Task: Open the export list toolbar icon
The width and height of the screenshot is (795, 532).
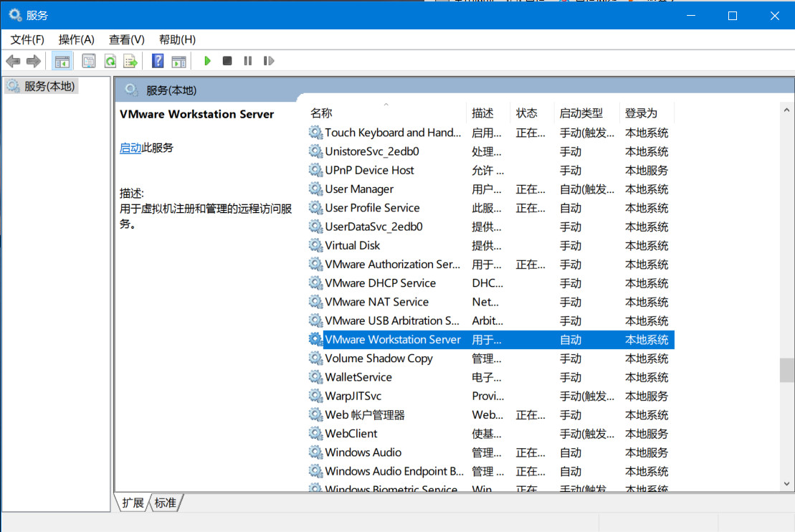Action: click(x=130, y=60)
